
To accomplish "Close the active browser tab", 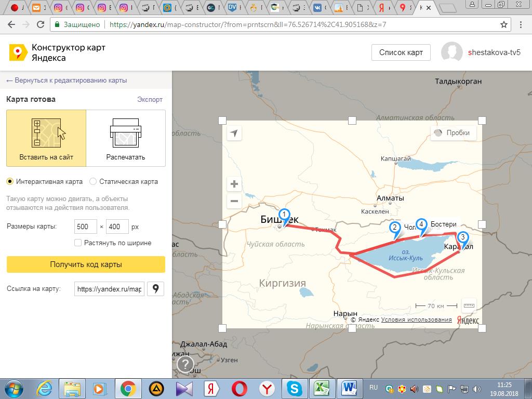I will coord(429,7).
